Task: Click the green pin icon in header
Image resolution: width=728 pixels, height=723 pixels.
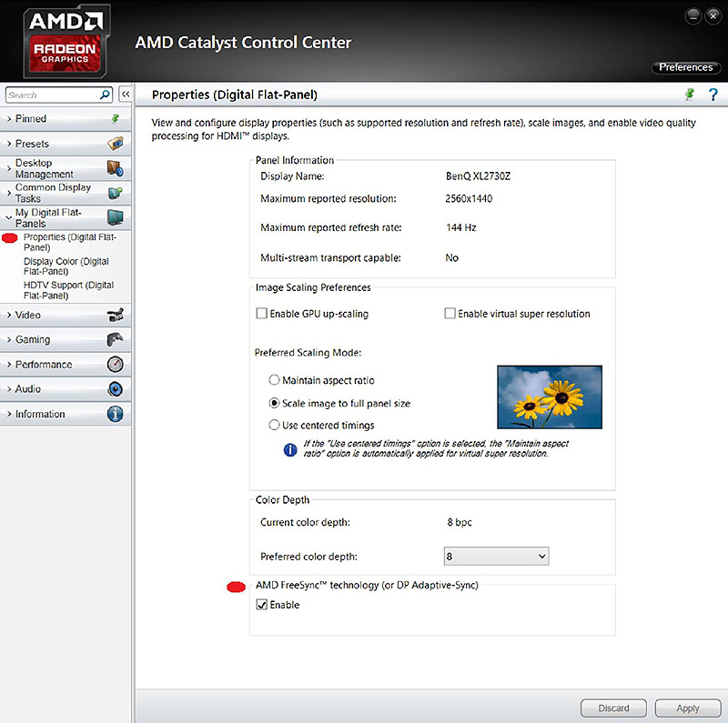Action: [x=691, y=95]
